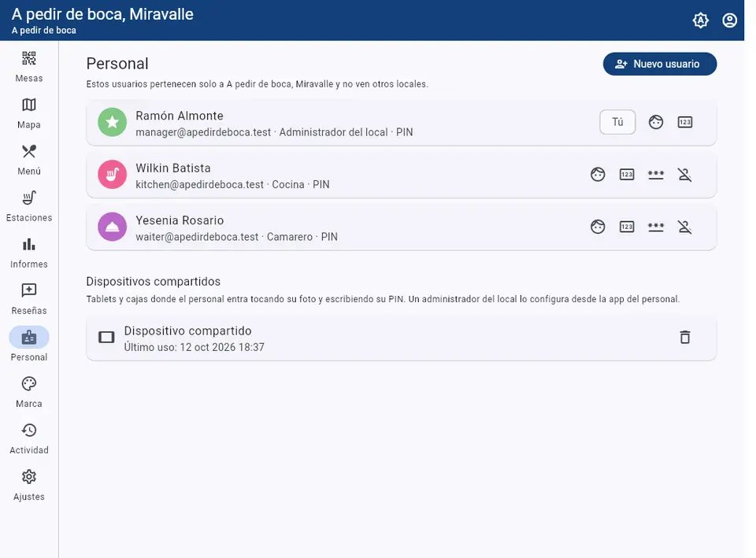Open the Reseñas reviews section
This screenshot has width=756, height=558.
(29, 300)
